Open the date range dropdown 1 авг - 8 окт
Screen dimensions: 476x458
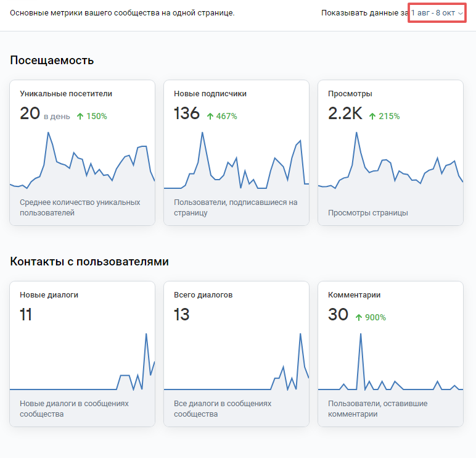coord(437,13)
